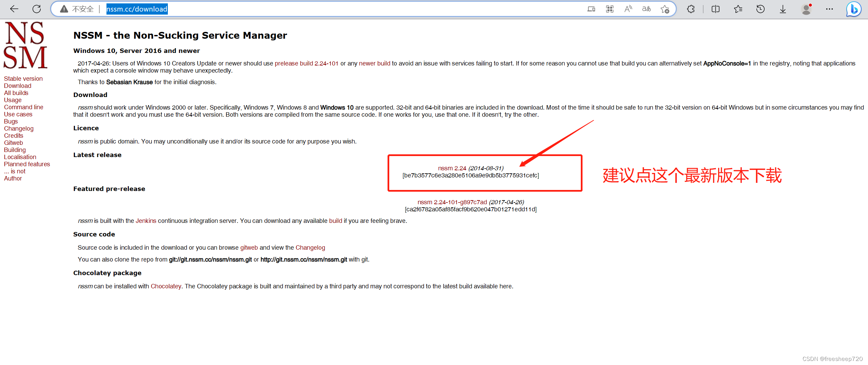
Task: Open the Changelog link under Source code
Action: 310,248
